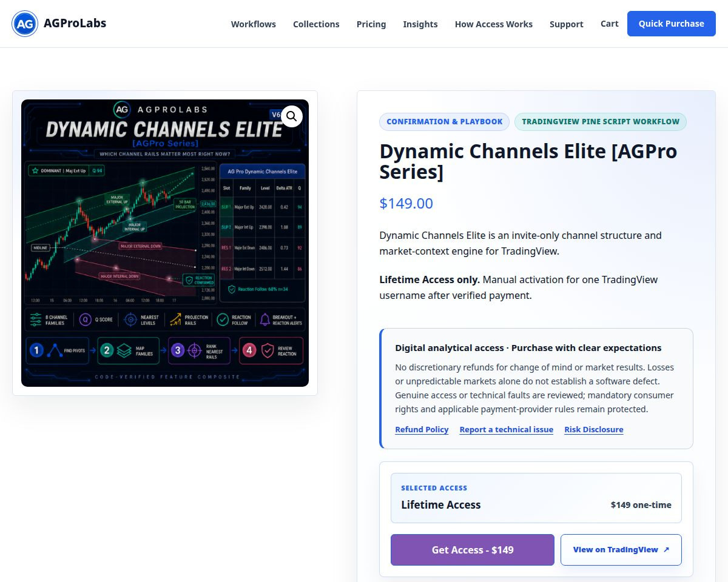Select Insights in the top navigation
The width and height of the screenshot is (728, 582).
pos(420,24)
